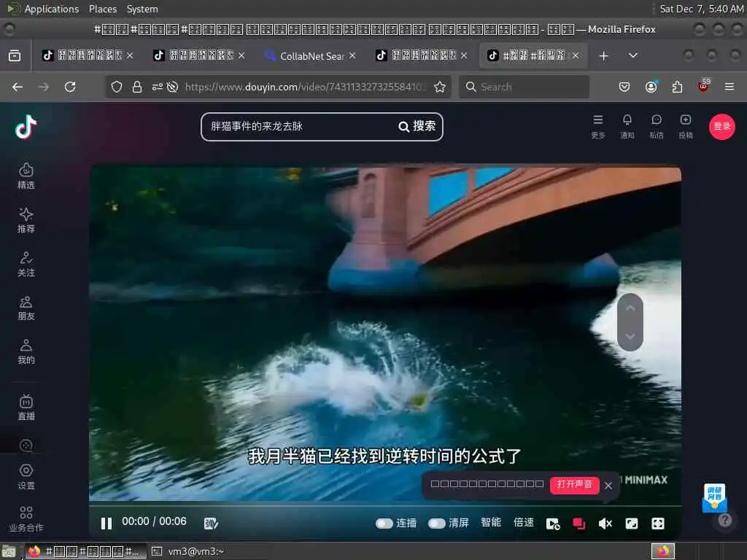747x560 pixels.
Task: Click the survey envelope floating icon
Action: [x=714, y=497]
